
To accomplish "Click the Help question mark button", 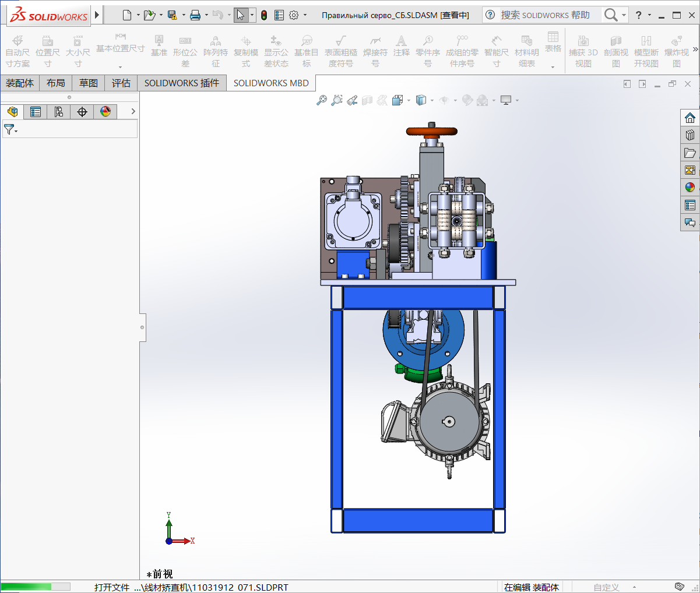I will pyautogui.click(x=638, y=15).
